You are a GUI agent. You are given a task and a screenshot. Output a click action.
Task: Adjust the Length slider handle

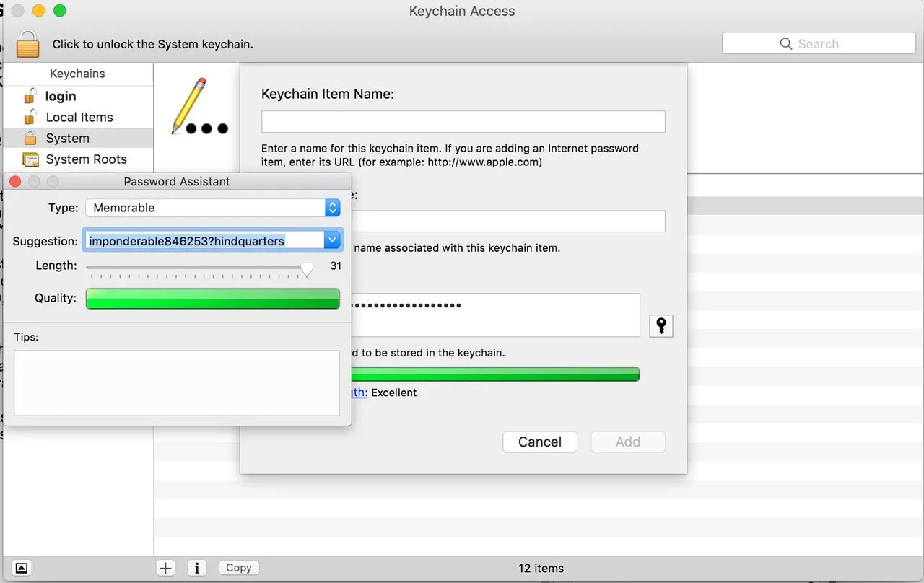(x=307, y=269)
